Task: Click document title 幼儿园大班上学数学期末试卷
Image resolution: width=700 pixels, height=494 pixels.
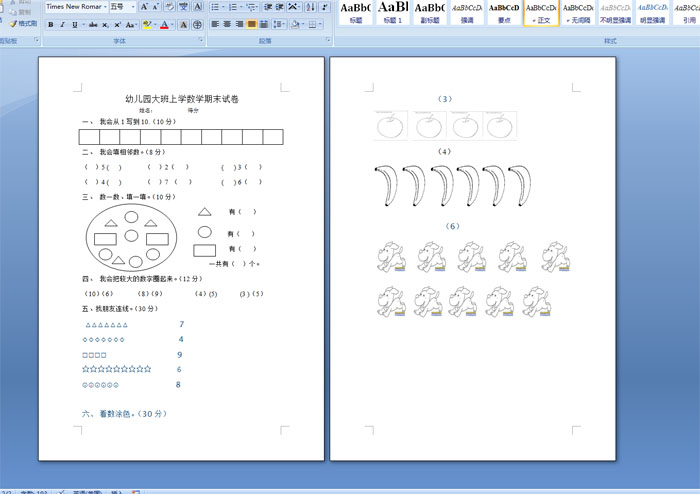Action: [x=182, y=99]
